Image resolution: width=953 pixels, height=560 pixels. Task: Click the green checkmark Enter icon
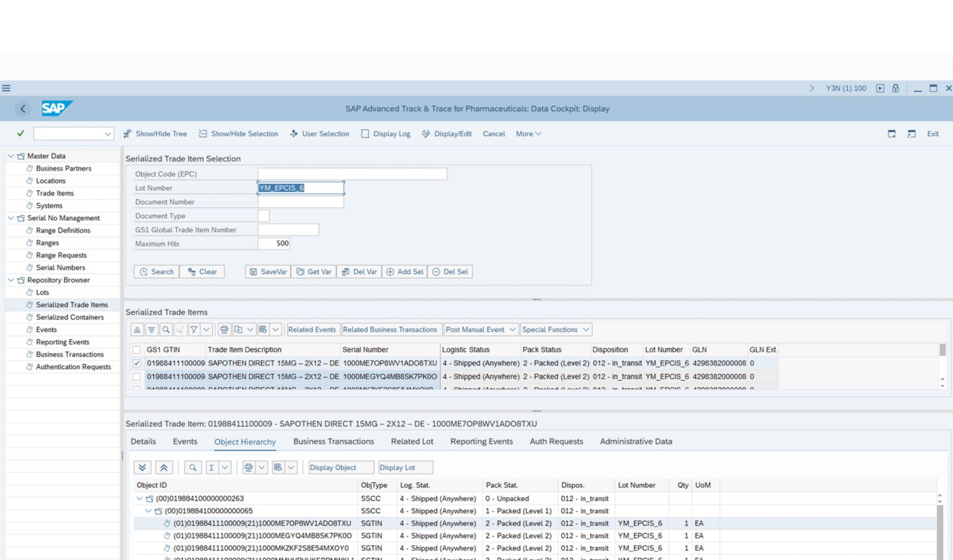pos(20,133)
